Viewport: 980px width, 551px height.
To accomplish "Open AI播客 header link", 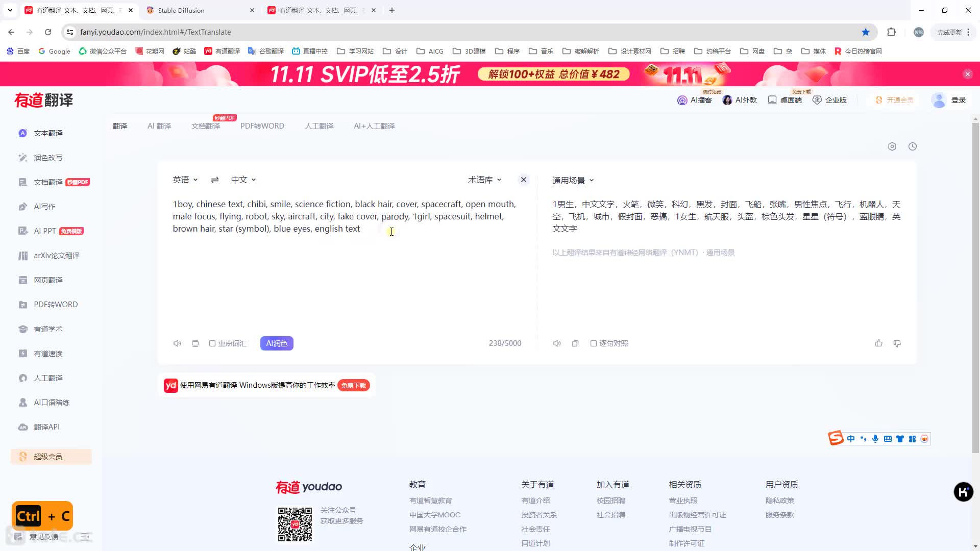I will coord(695,100).
